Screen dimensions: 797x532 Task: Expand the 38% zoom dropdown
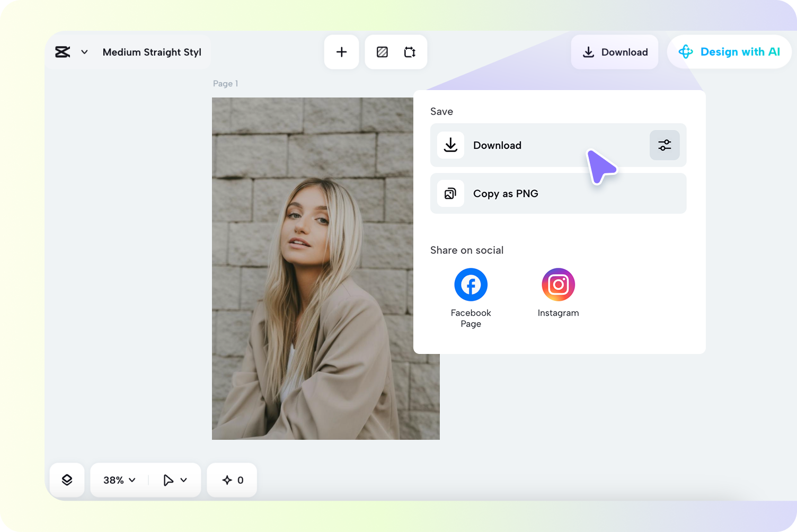pyautogui.click(x=119, y=480)
